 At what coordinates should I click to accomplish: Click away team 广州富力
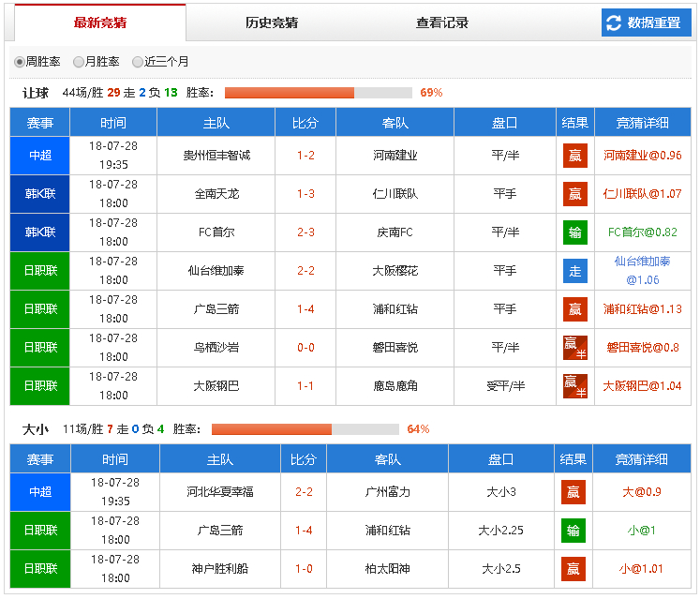[388, 492]
